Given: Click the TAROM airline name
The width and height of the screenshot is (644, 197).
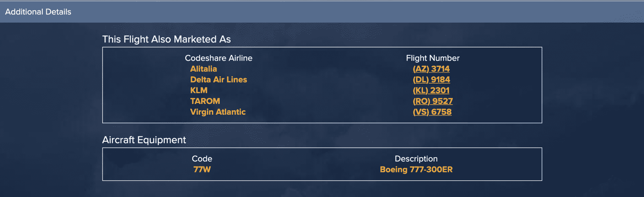Looking at the screenshot, I should 205,101.
